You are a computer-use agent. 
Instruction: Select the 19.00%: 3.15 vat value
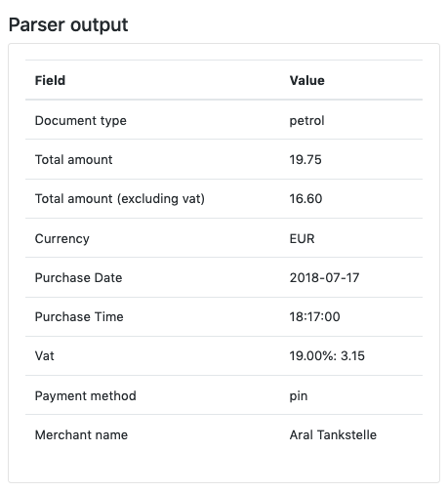[327, 355]
